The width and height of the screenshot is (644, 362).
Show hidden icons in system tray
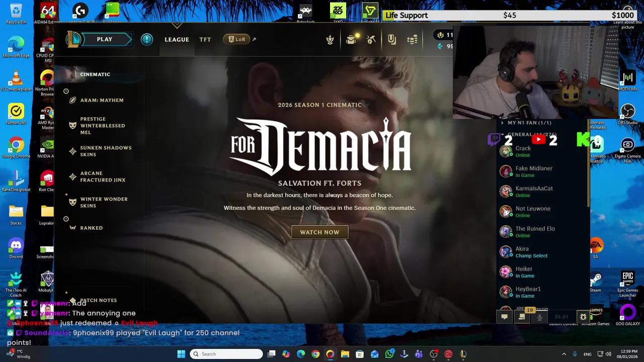(564, 354)
